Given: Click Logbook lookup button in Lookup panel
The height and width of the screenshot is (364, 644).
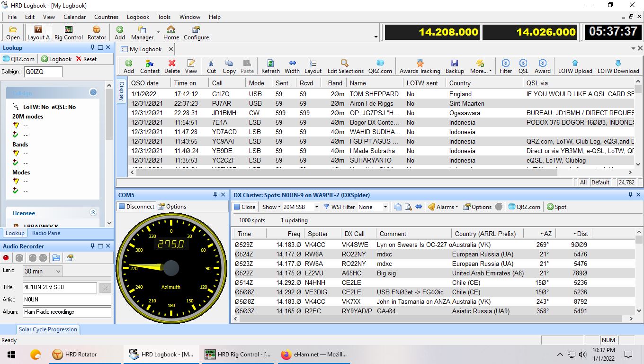Looking at the screenshot, I should 56,59.
